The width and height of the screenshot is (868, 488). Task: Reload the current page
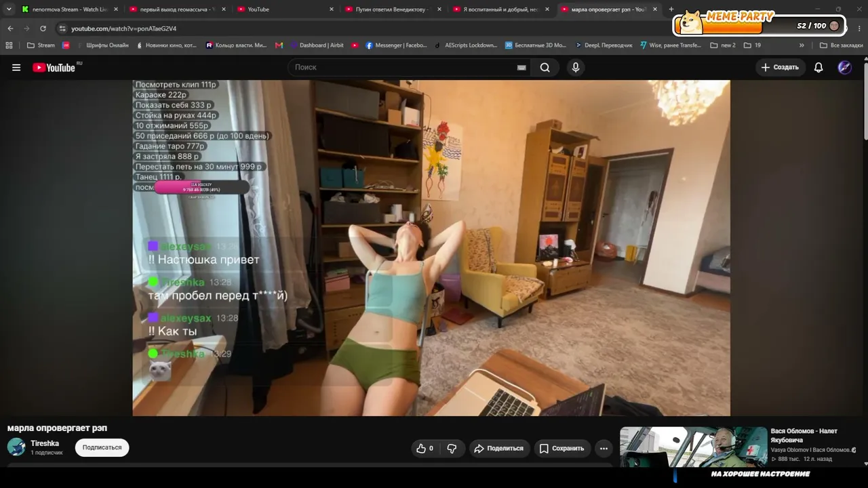(x=43, y=28)
